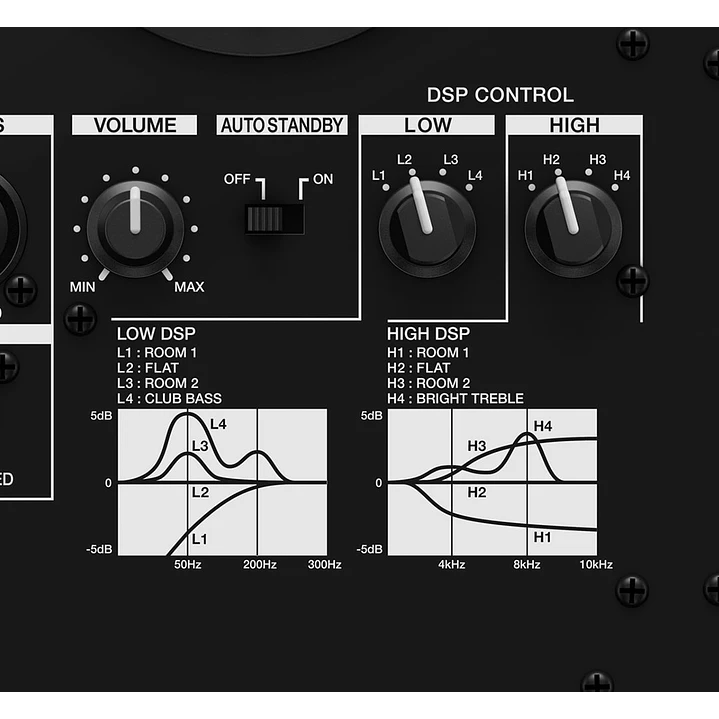Select the L3 position dot

coord(442,172)
